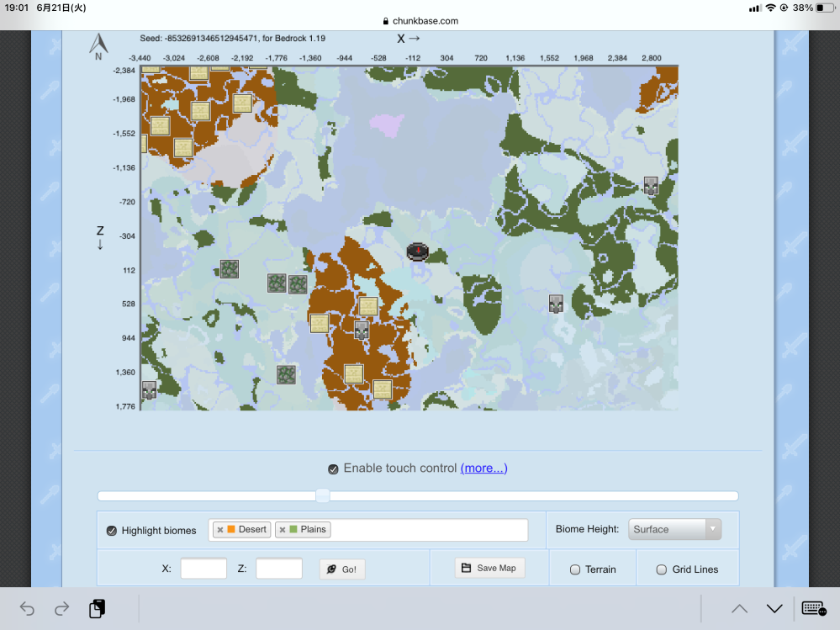Open the Biome Height dropdown

coord(676,529)
